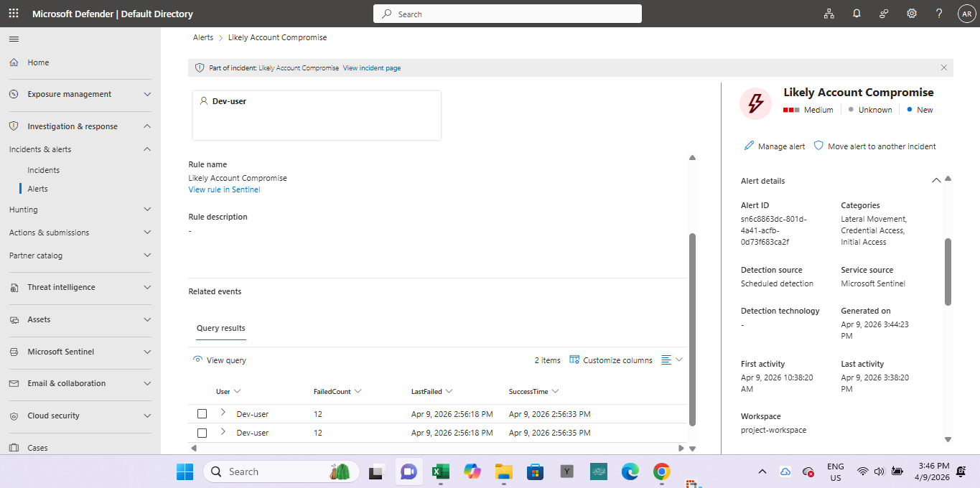This screenshot has width=980, height=488.
Task: Check the row with SuccessTime 2:56:35 PM
Action: [x=202, y=433]
